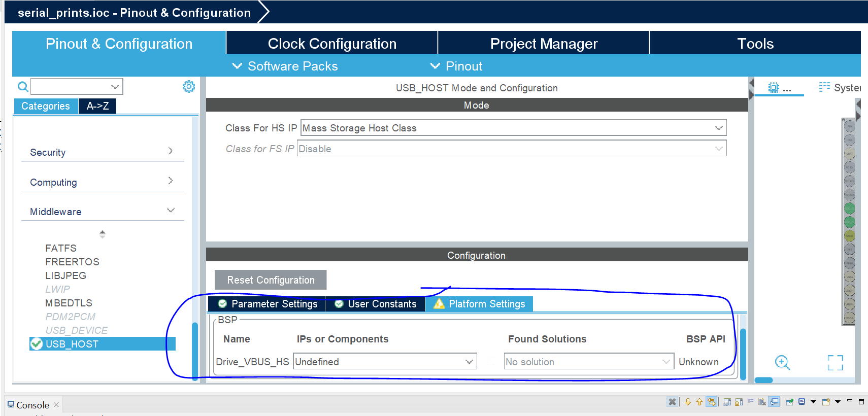Click the search magnifier icon

[23, 87]
